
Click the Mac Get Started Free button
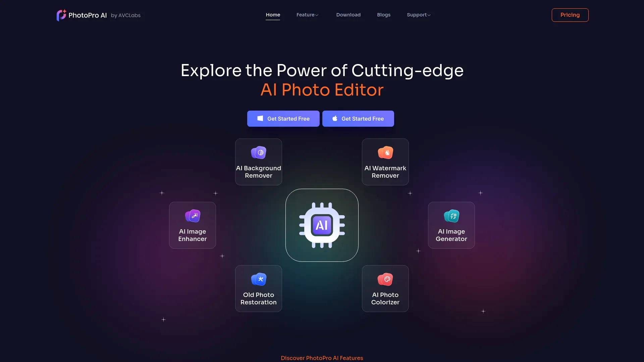tap(358, 118)
